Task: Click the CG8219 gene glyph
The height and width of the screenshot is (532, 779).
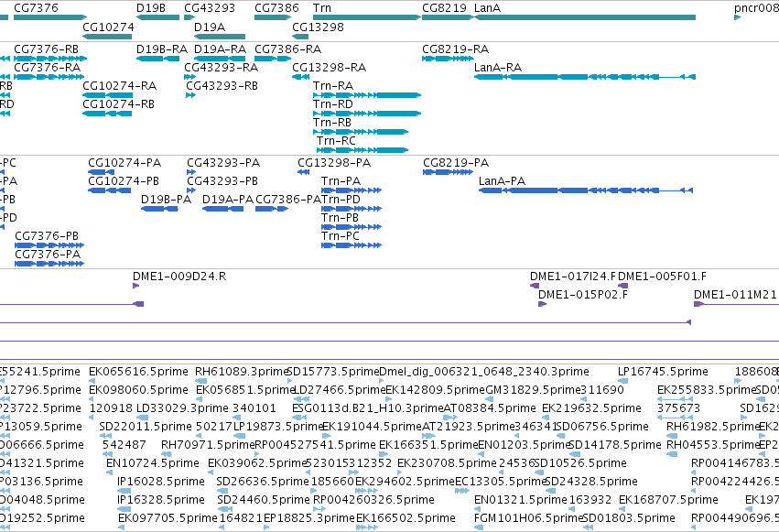Action: 449,17
